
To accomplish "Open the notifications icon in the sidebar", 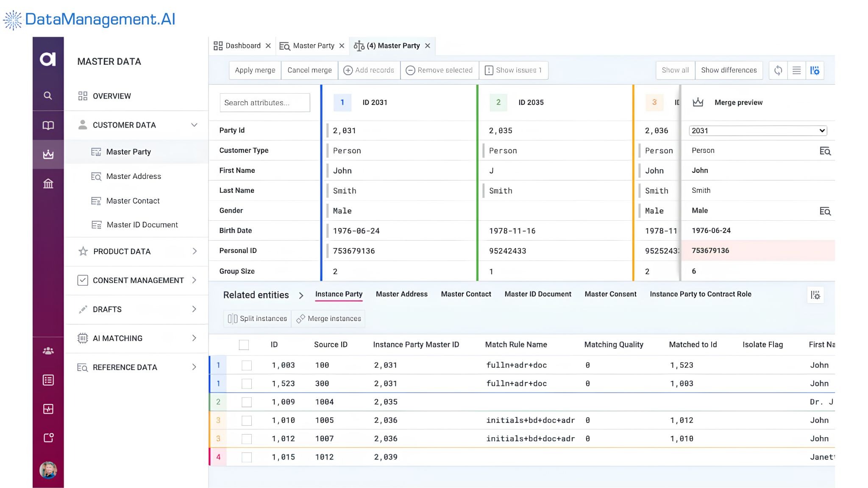I will point(48,438).
